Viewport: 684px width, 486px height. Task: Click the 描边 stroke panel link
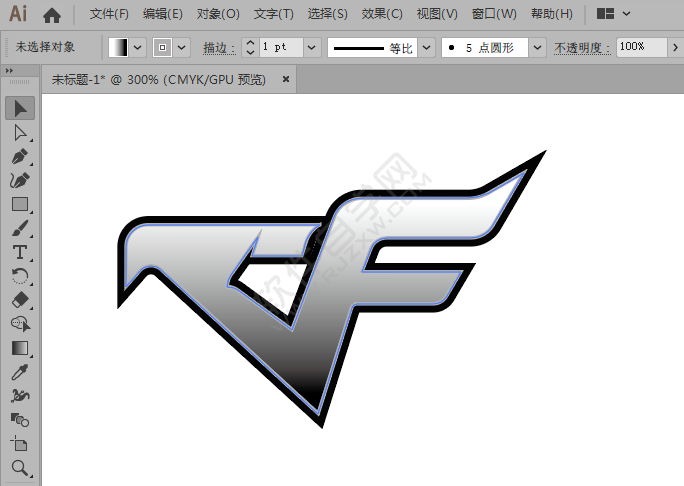click(219, 48)
